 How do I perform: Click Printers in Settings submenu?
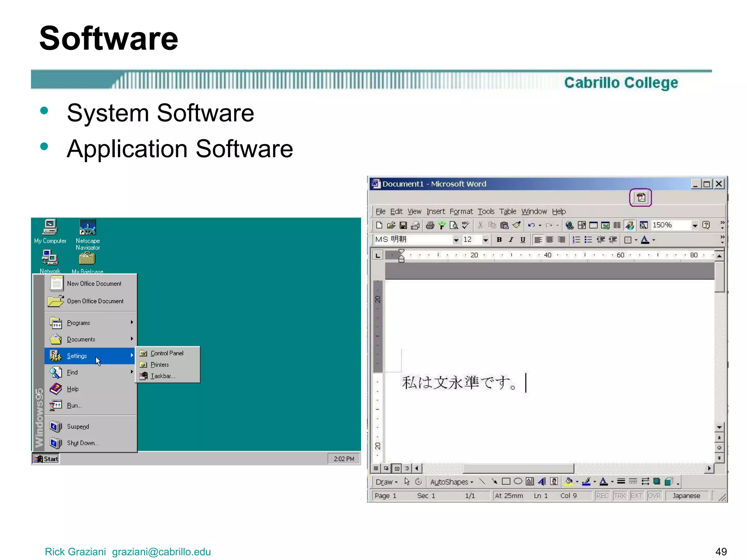tap(167, 364)
